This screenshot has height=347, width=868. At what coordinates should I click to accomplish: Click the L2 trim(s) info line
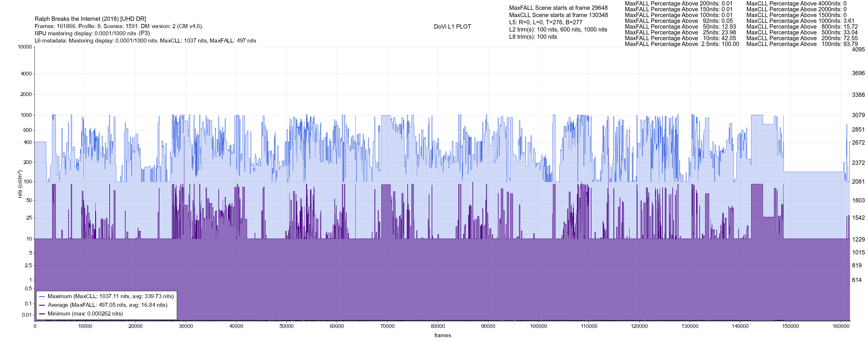coord(558,30)
